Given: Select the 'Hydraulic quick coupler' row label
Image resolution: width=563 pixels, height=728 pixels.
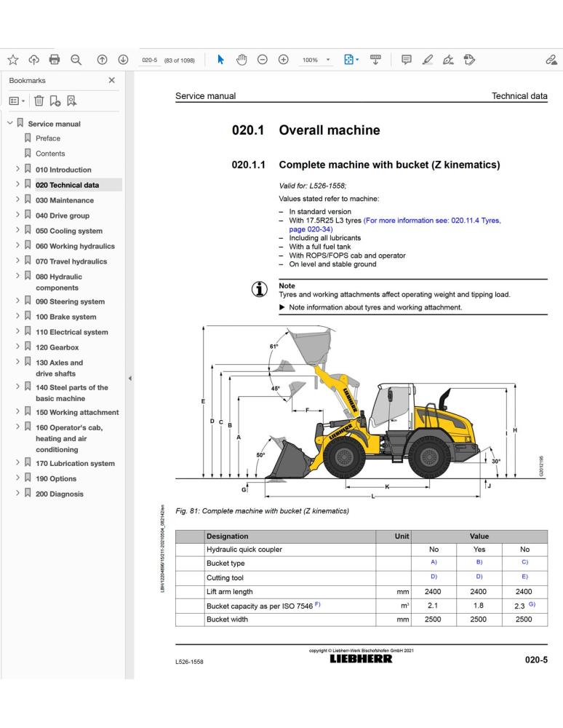Looking at the screenshot, I should [244, 549].
